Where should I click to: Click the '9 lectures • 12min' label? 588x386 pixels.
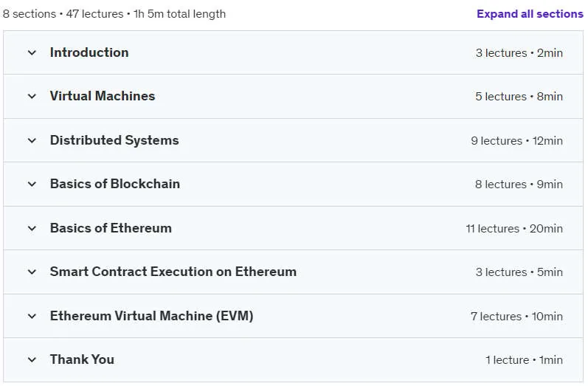[516, 141]
